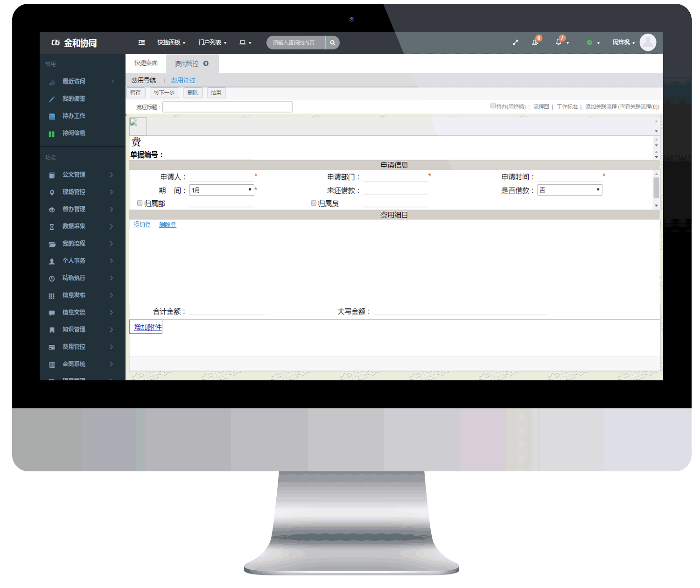Open the 周烨枫 user dropdown
Viewport: 700px width, 588px height.
tap(623, 42)
